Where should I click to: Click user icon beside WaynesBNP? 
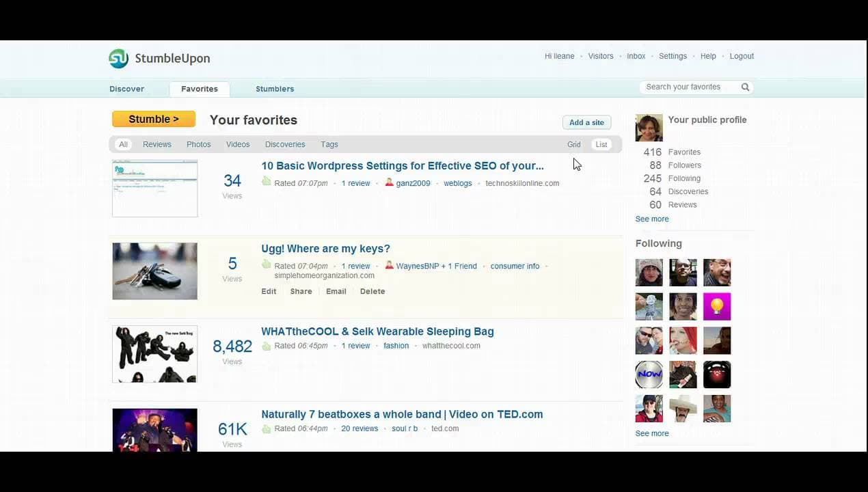390,265
